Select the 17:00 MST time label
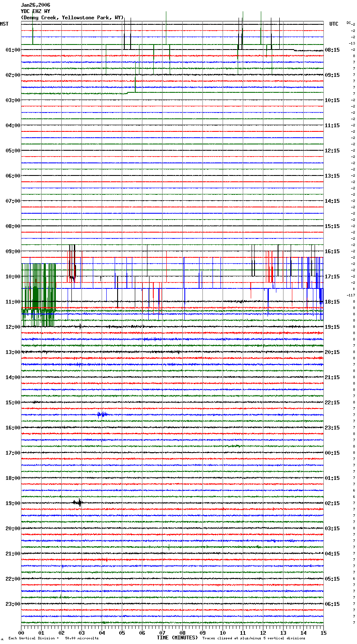This screenshot has width=357, height=644. pos(13,453)
